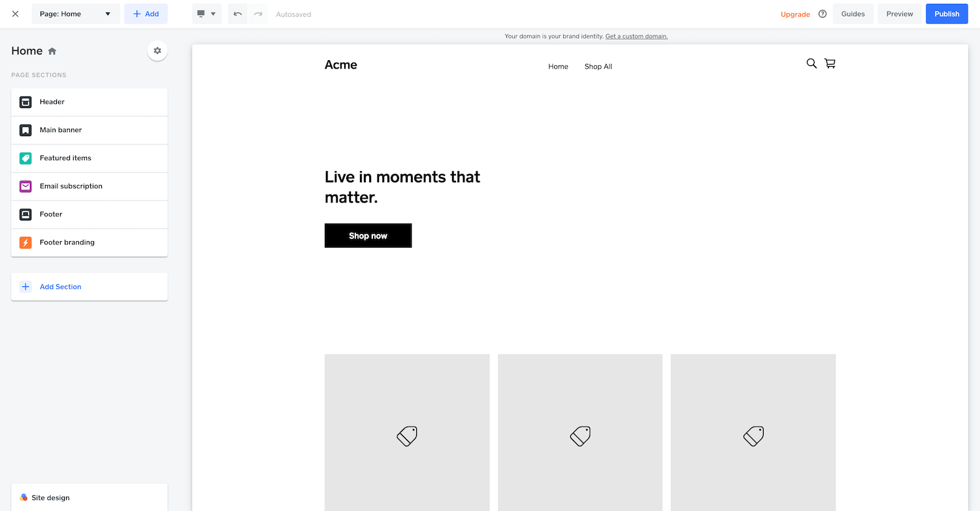Screen dimensions: 980x511
Task: Select the Header section
Action: [90, 102]
